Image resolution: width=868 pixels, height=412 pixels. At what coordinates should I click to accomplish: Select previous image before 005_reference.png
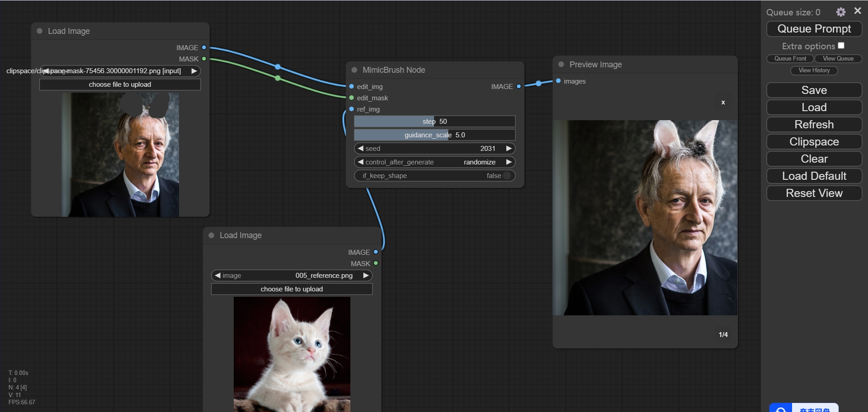pos(217,276)
